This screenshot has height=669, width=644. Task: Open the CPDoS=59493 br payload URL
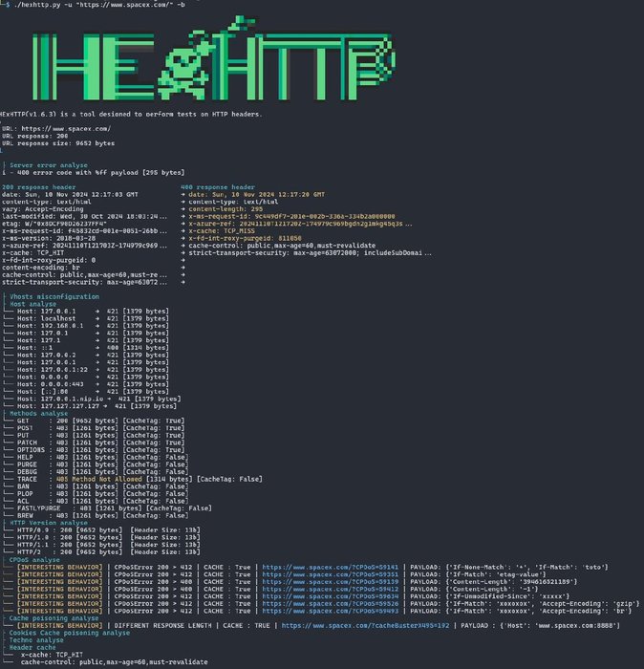330,611
